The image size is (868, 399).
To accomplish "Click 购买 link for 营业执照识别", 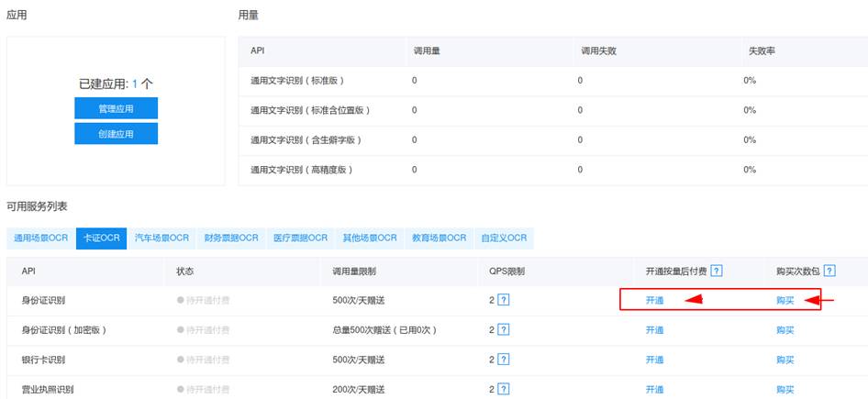I will [785, 389].
